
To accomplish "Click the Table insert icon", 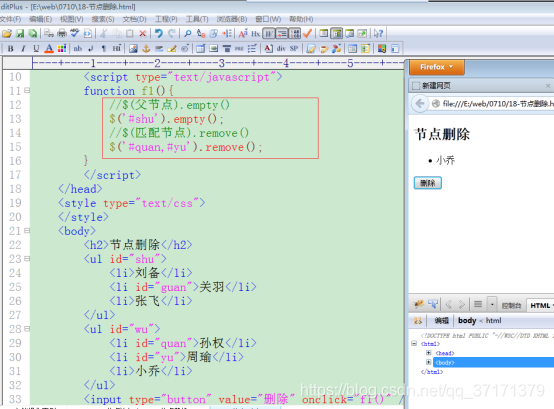I will 201,48.
